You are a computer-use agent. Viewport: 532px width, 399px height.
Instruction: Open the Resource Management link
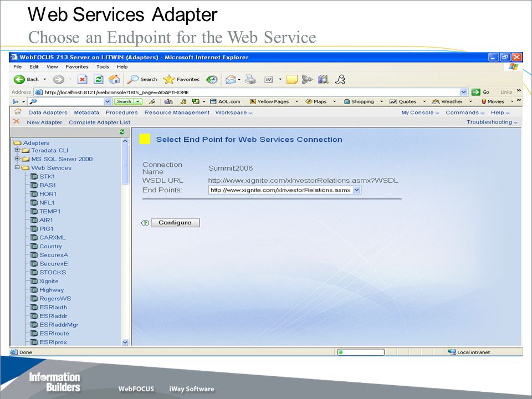point(177,112)
